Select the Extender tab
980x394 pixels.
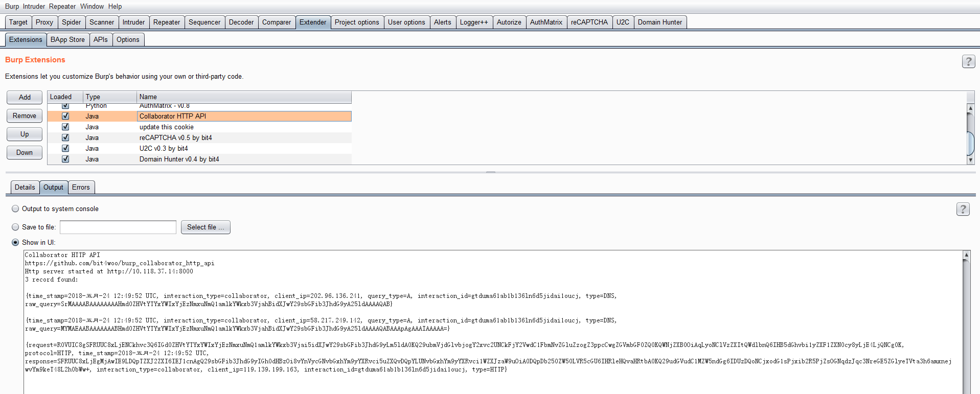coord(313,22)
